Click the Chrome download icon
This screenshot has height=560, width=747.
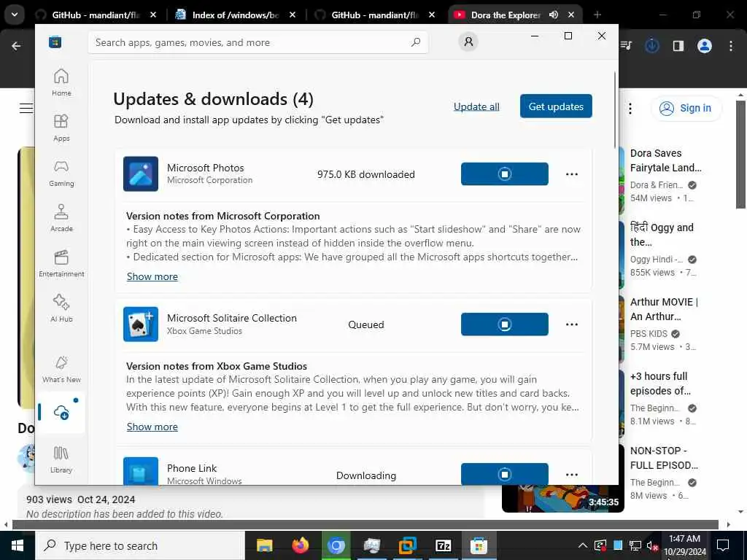coord(651,46)
